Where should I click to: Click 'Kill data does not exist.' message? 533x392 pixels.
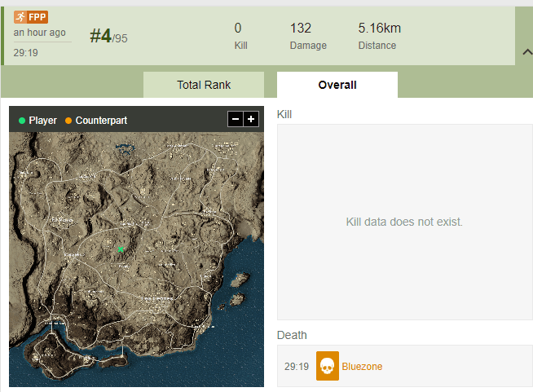click(x=404, y=222)
